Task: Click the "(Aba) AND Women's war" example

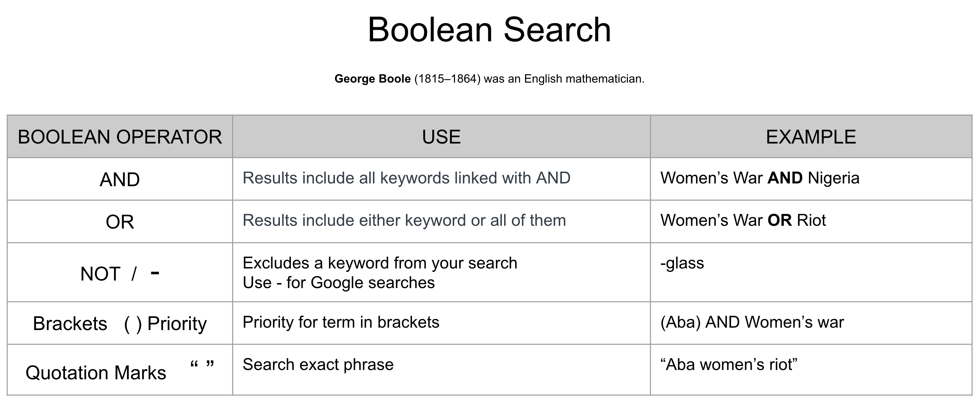Action: coord(752,322)
